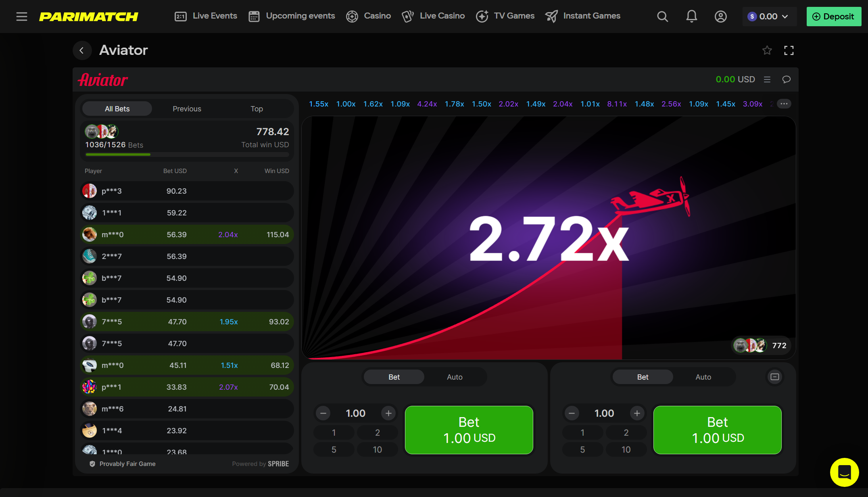Click the green Deposit button
Viewport: 868px width, 497px height.
(x=833, y=17)
